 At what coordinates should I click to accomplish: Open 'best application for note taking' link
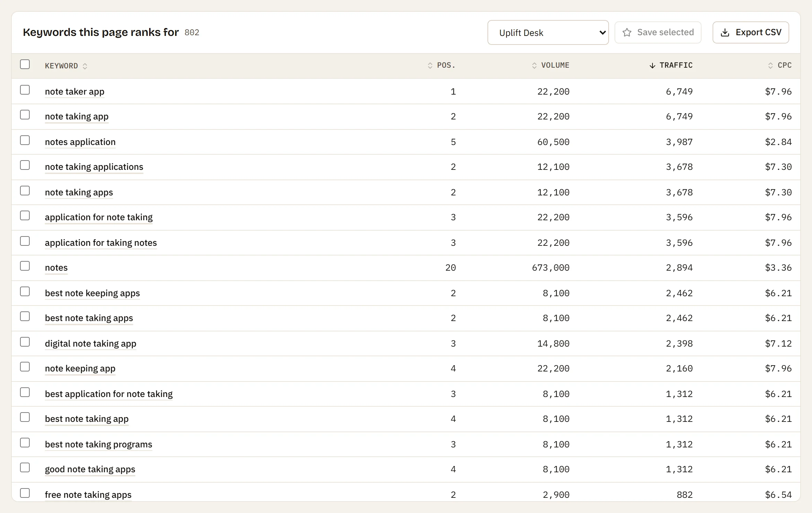tap(109, 394)
